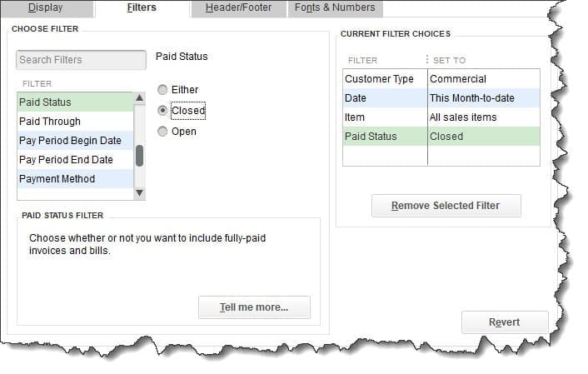Switch to the Display tab
Screen dimensions: 588x374
[45, 8]
